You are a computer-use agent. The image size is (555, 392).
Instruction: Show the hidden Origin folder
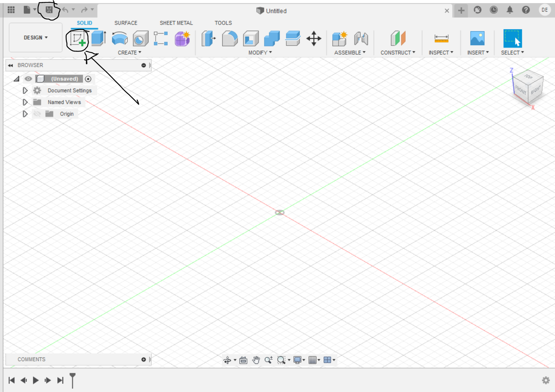[x=37, y=114]
